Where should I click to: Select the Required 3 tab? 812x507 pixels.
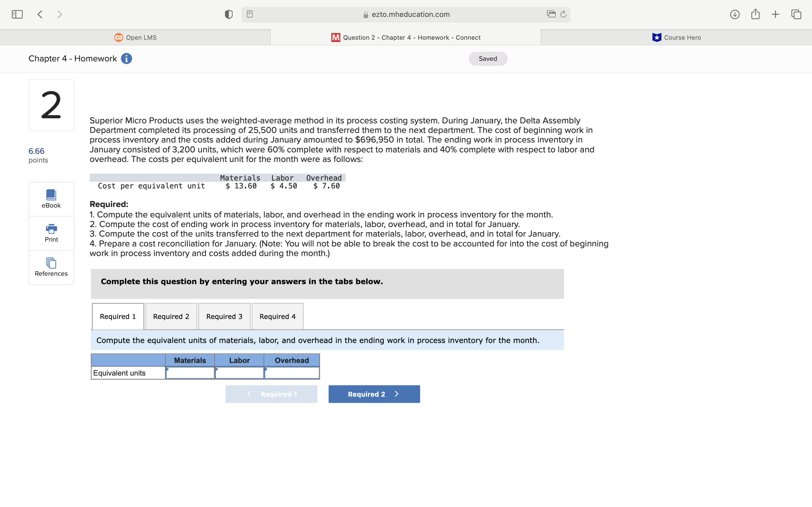tap(224, 316)
